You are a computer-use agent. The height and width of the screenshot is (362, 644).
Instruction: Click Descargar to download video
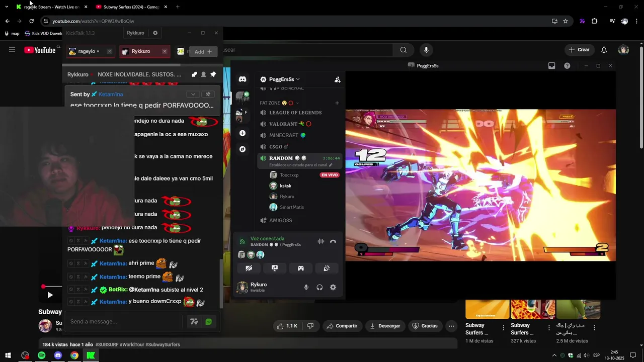(385, 326)
